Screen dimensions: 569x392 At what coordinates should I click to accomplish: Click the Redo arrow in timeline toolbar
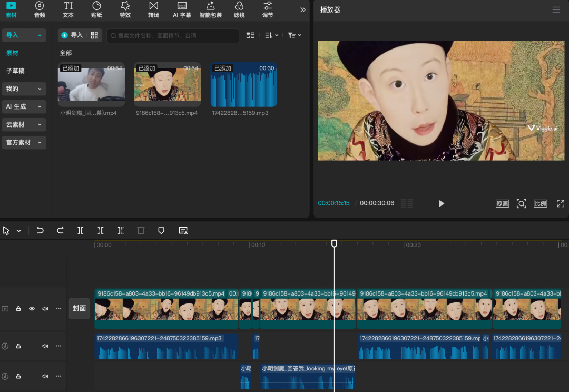coord(60,231)
